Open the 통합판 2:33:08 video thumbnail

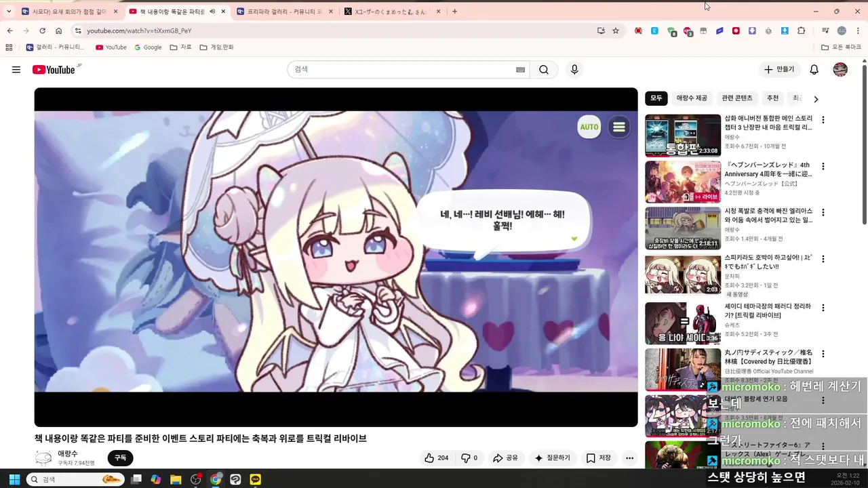point(683,136)
